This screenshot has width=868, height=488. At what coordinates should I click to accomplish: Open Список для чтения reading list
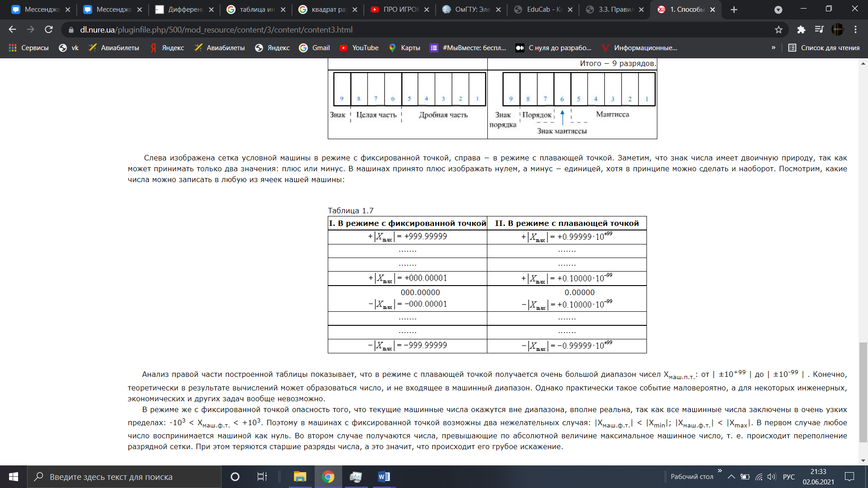pos(824,47)
